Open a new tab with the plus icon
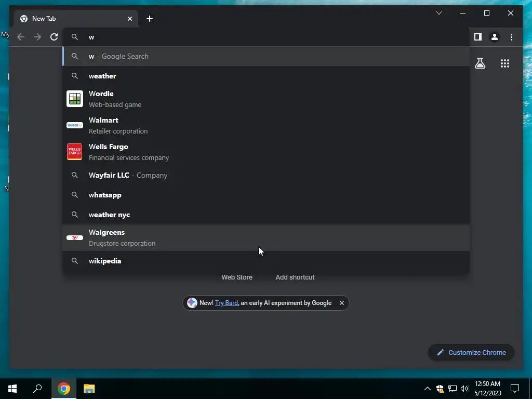The width and height of the screenshot is (532, 399). [150, 19]
